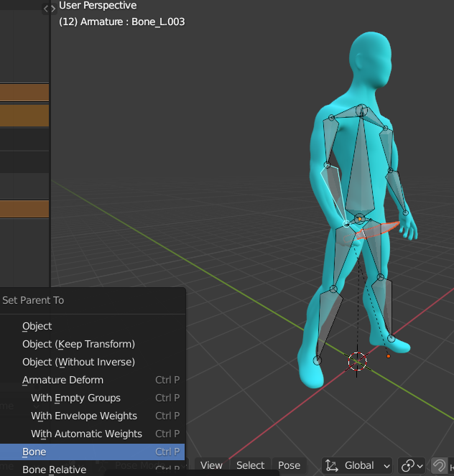Image resolution: width=454 pixels, height=476 pixels.
Task: Click Bone Relative menu entry
Action: pyautogui.click(x=54, y=470)
